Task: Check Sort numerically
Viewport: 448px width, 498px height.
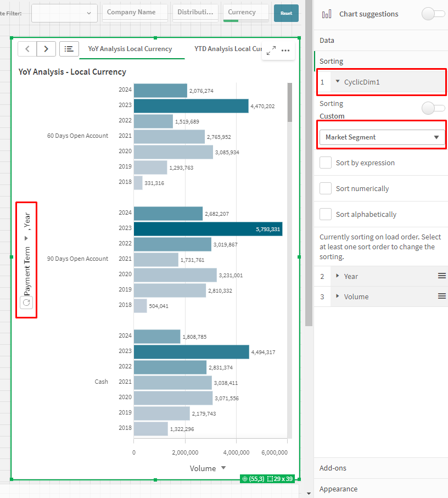Action: [x=326, y=188]
